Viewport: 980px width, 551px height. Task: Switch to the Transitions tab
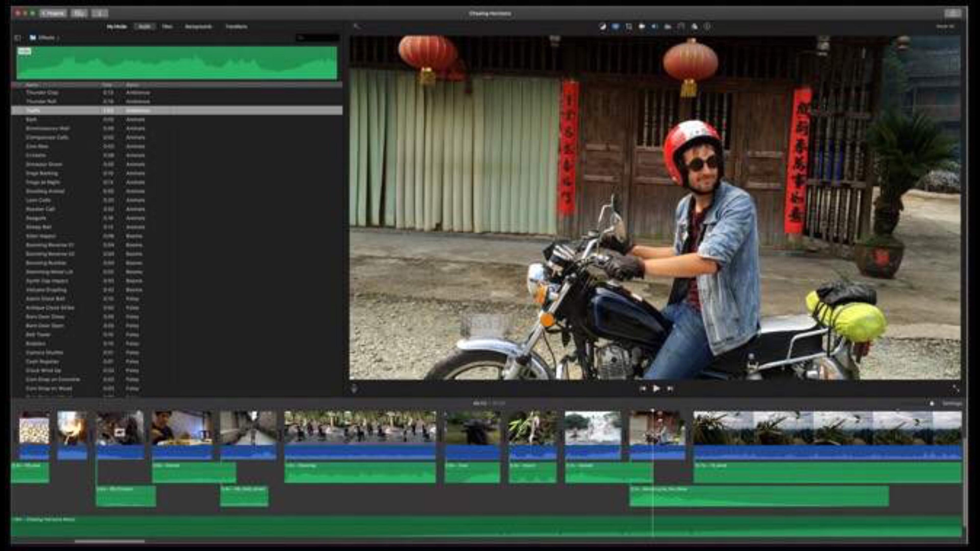click(x=236, y=27)
